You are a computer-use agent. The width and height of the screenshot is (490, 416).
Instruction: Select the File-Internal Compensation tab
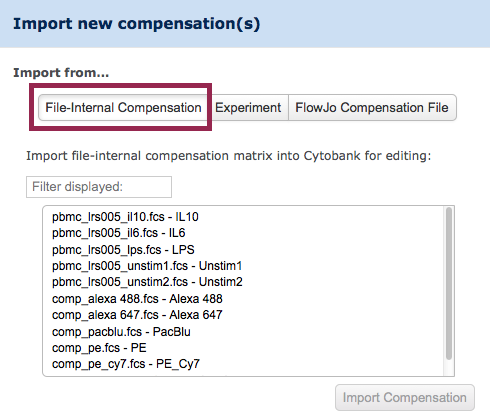tap(123, 108)
